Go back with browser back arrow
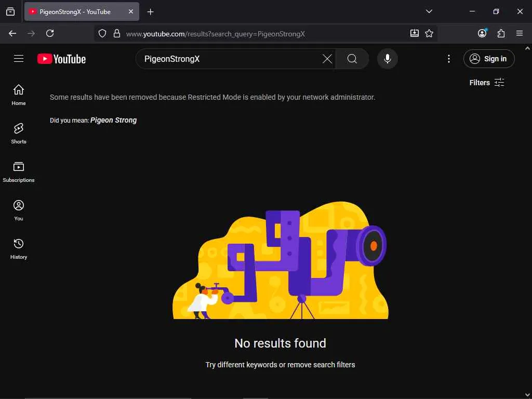This screenshot has width=532, height=399. (12, 33)
